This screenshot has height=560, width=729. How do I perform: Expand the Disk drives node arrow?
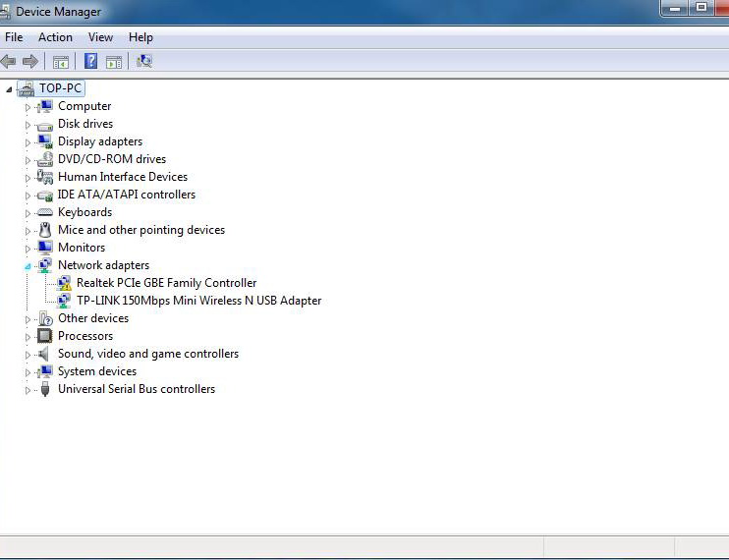click(x=28, y=125)
